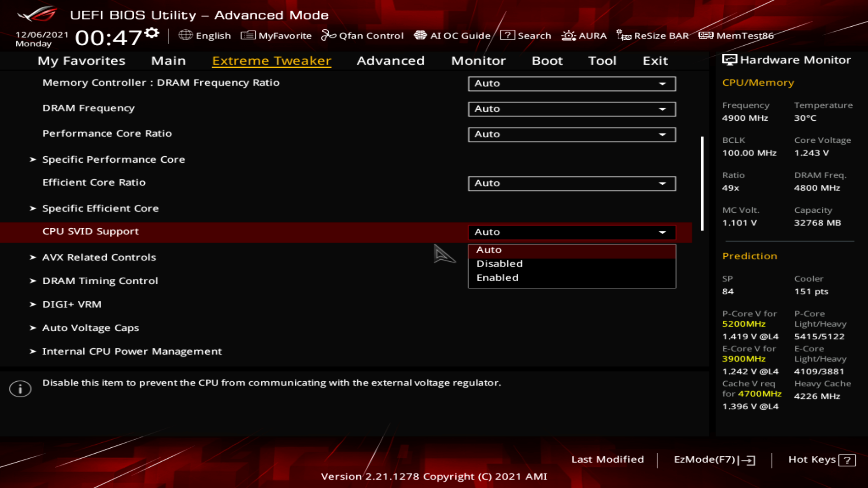868x488 pixels.
Task: Expand the DRAM Timing Control submenu
Action: tap(100, 281)
